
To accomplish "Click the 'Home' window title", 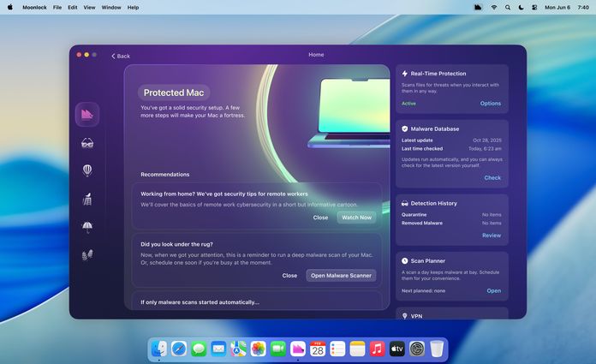I will [x=316, y=55].
